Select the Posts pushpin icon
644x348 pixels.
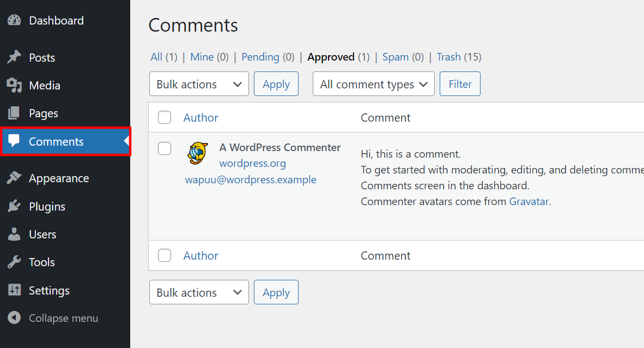click(14, 57)
